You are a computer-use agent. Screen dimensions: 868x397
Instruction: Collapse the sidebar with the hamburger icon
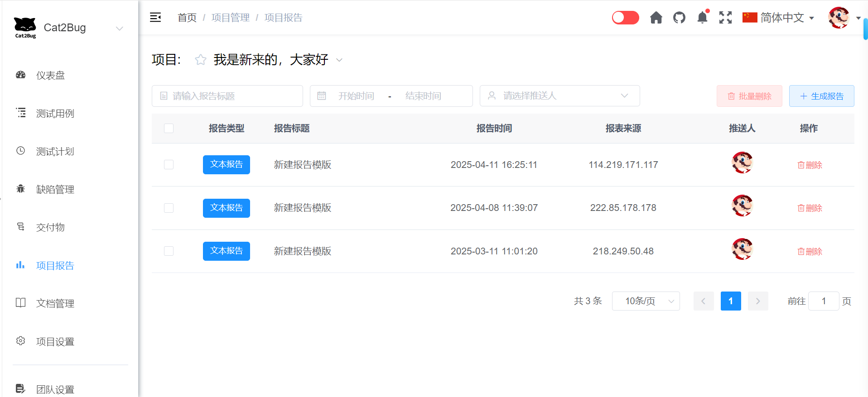pyautogui.click(x=155, y=18)
